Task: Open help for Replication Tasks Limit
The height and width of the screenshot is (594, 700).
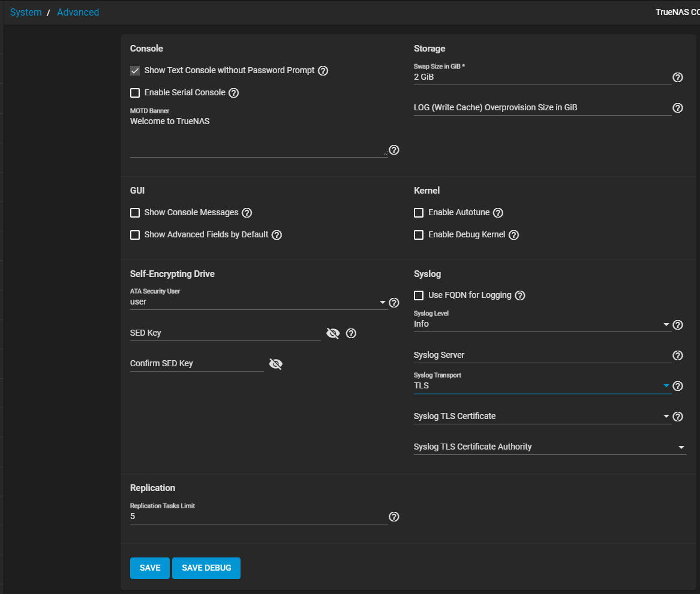Action: pyautogui.click(x=394, y=517)
